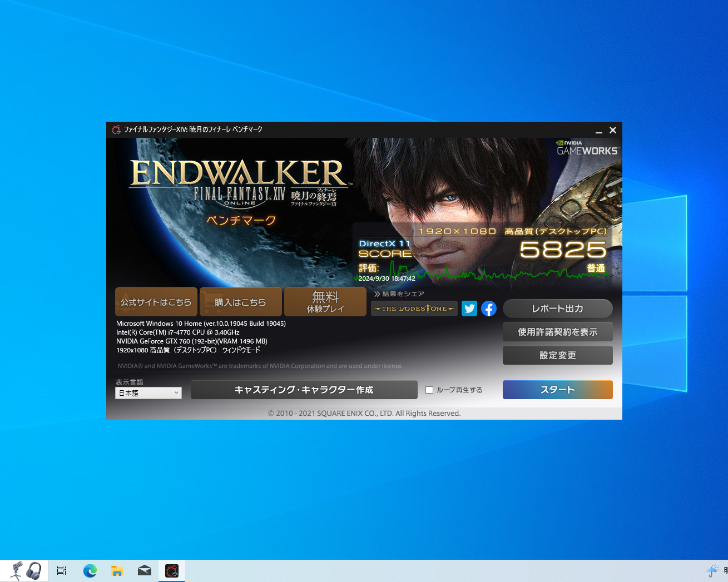
Task: Launch Microsoft Edge from the taskbar
Action: pos(90,571)
